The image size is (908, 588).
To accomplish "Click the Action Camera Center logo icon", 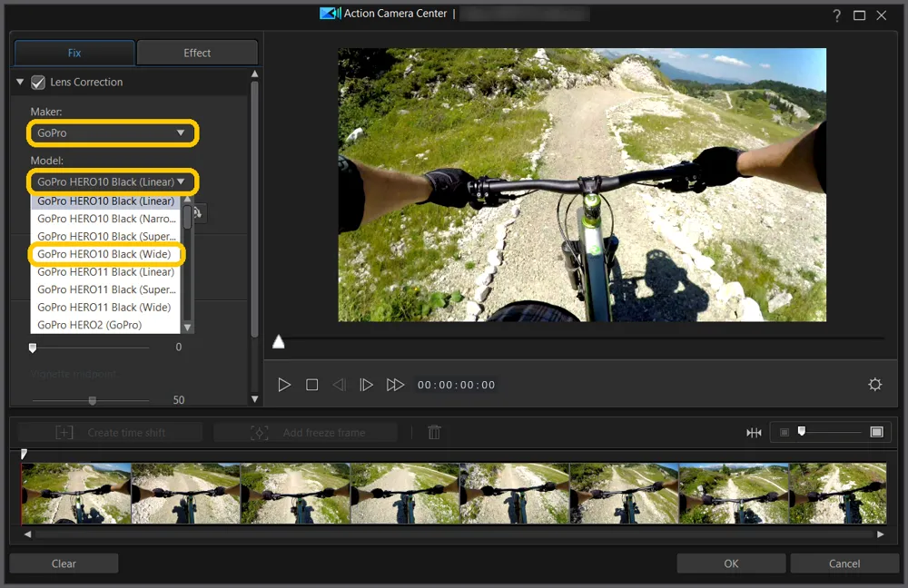I will [331, 14].
